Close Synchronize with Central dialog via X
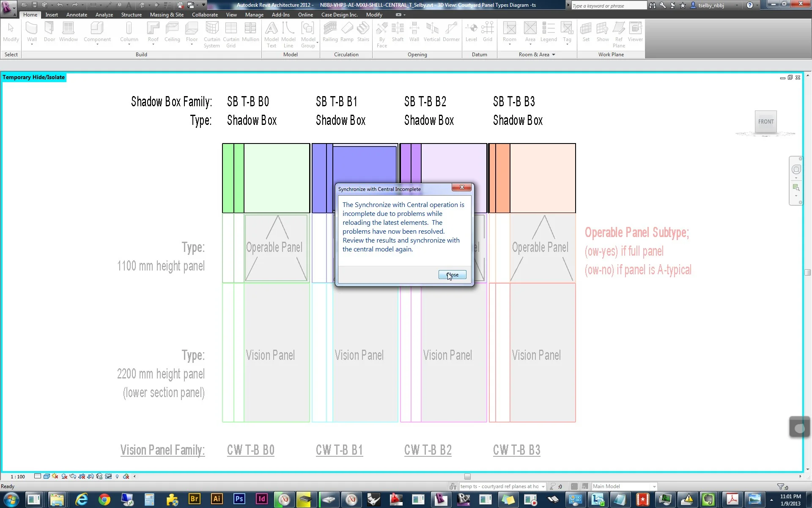This screenshot has height=508, width=812. (x=462, y=187)
